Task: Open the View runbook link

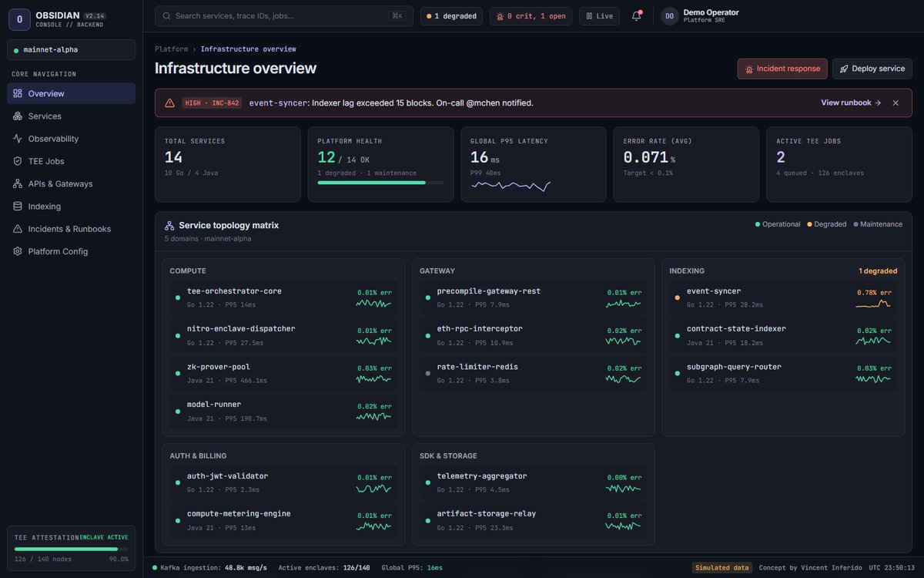Action: point(851,102)
